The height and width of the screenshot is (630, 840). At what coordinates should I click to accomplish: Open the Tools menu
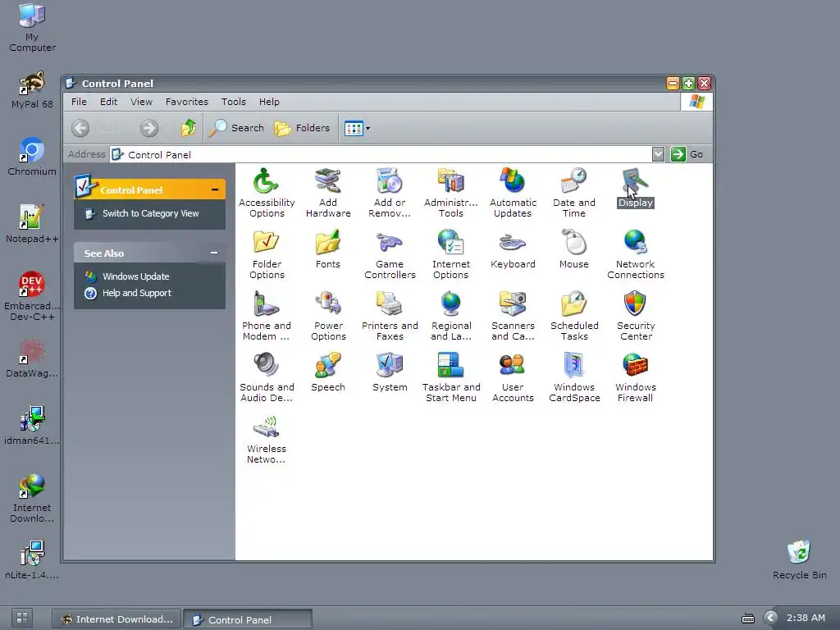pos(234,101)
